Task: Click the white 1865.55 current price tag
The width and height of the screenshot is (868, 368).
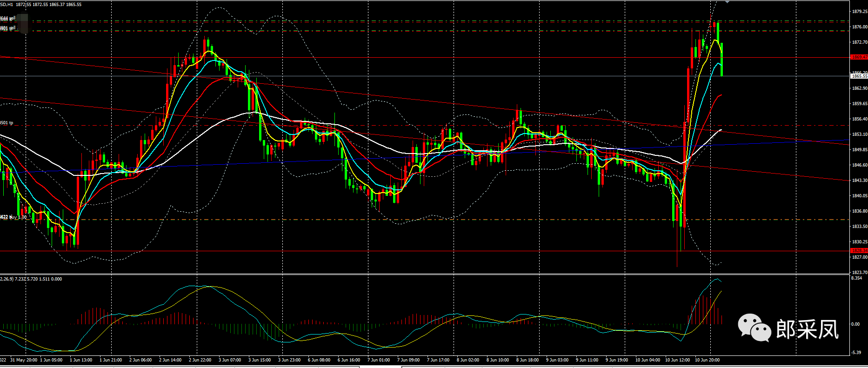Action: click(859, 76)
